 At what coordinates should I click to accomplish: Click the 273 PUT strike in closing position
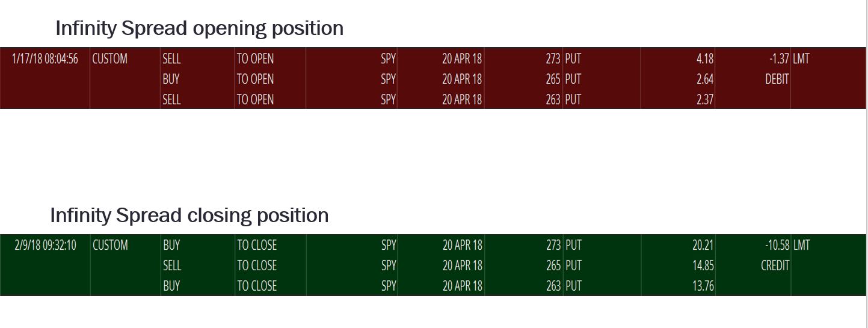(x=564, y=246)
